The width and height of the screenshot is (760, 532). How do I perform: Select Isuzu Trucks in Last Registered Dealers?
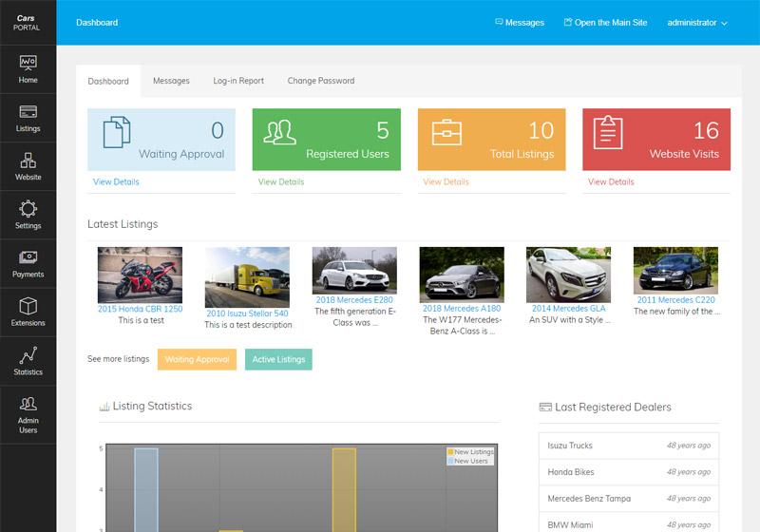coord(570,446)
